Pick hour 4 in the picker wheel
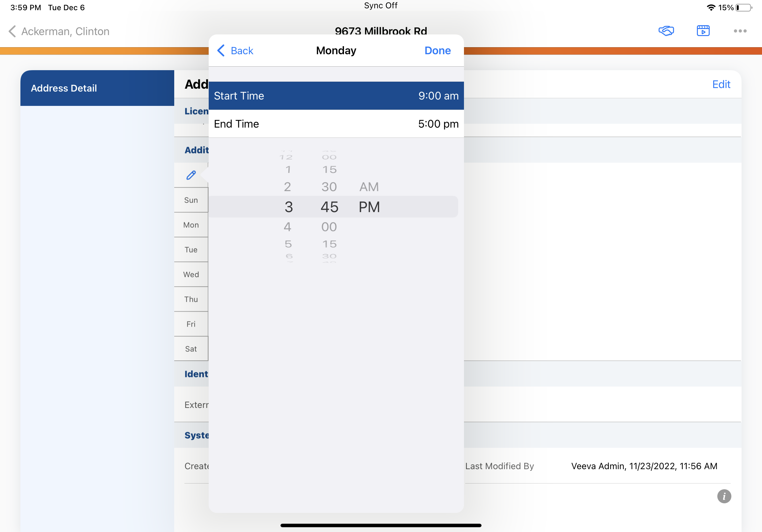Screen dimensions: 762x532 (x=288, y=227)
